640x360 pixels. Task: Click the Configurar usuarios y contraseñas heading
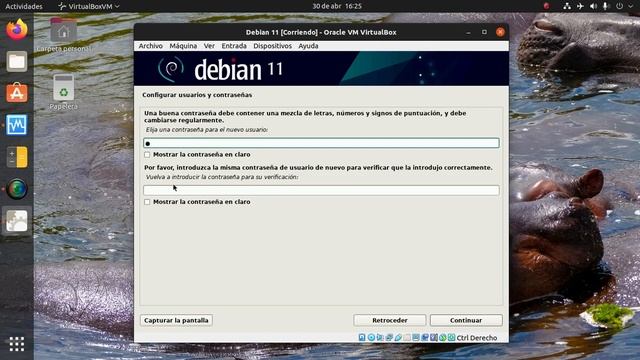point(197,95)
